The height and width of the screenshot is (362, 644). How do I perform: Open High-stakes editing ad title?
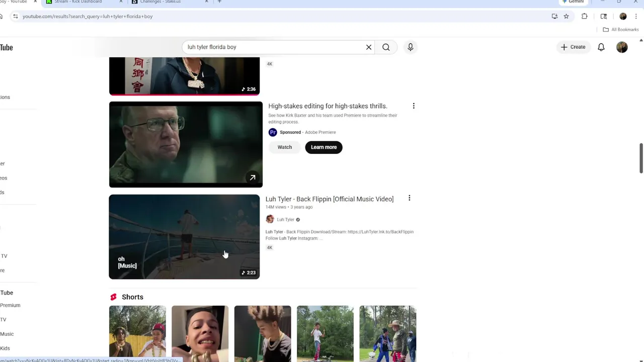point(328,106)
